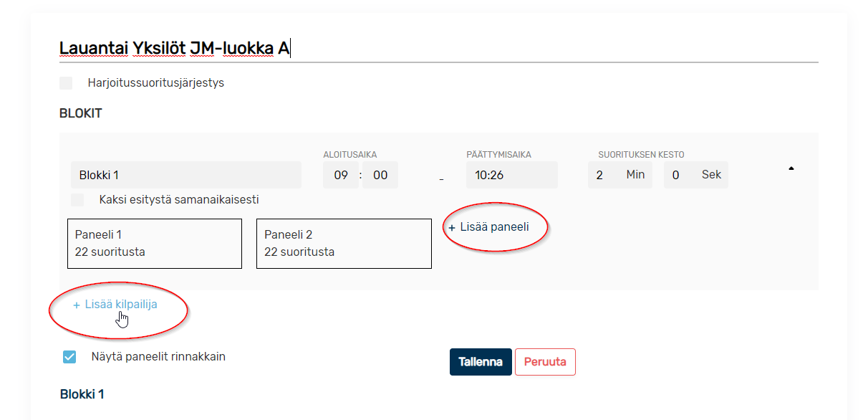
Task: Uncheck Näytä paneelit rinnakkain checkbox
Action: (69, 357)
